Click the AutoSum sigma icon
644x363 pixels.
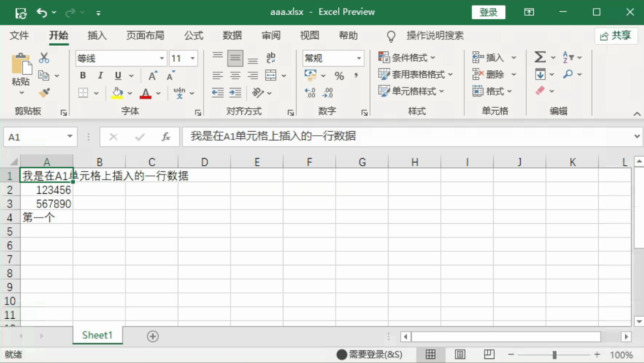pos(540,57)
